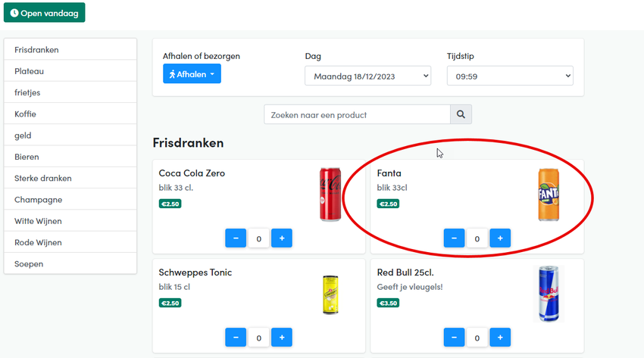This screenshot has height=358, width=644.
Task: Select Witte Wijnen in sidebar
Action: pyautogui.click(x=70, y=220)
